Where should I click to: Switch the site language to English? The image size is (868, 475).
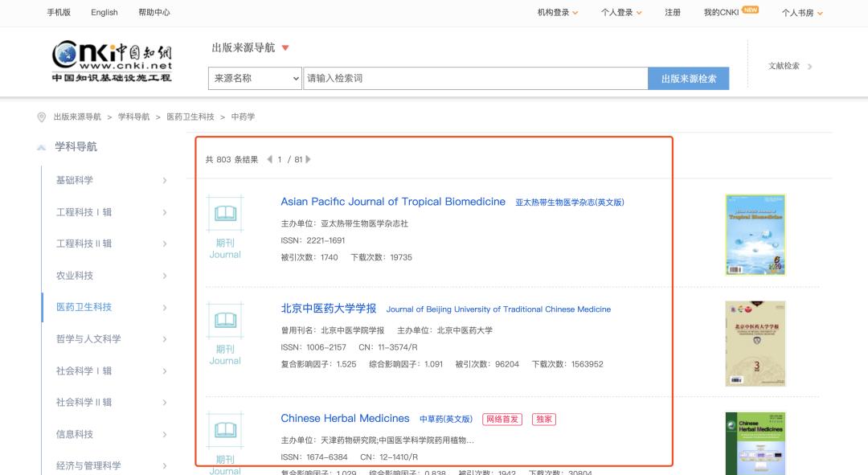pos(104,12)
